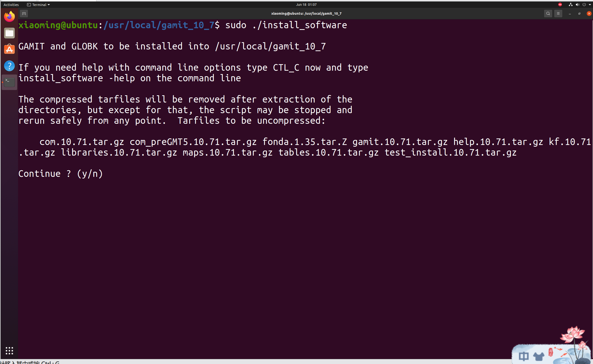The width and height of the screenshot is (593, 364).
Task: Click the network topology status icon
Action: tap(570, 5)
